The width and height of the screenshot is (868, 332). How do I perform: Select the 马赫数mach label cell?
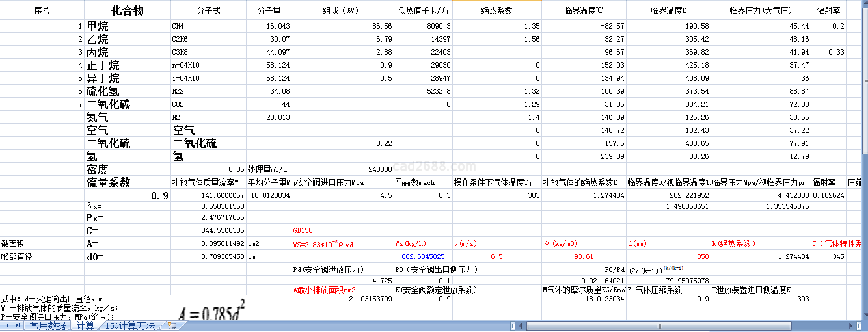[415, 182]
